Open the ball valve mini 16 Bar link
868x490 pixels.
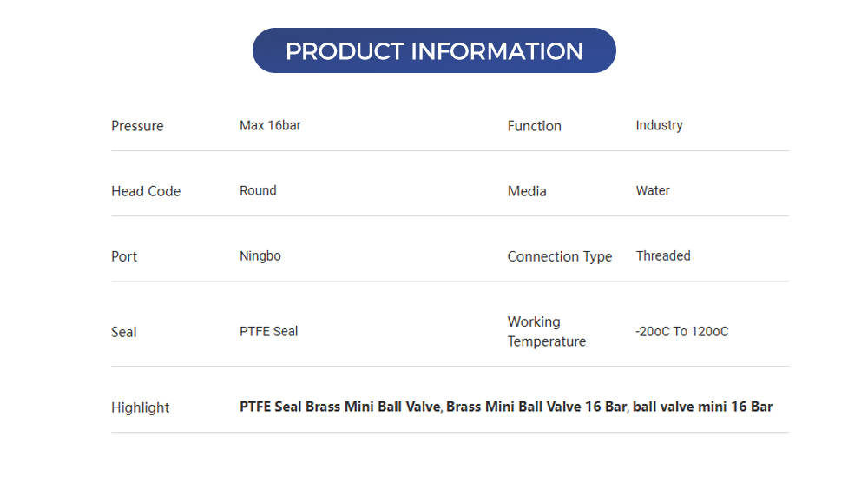(703, 407)
